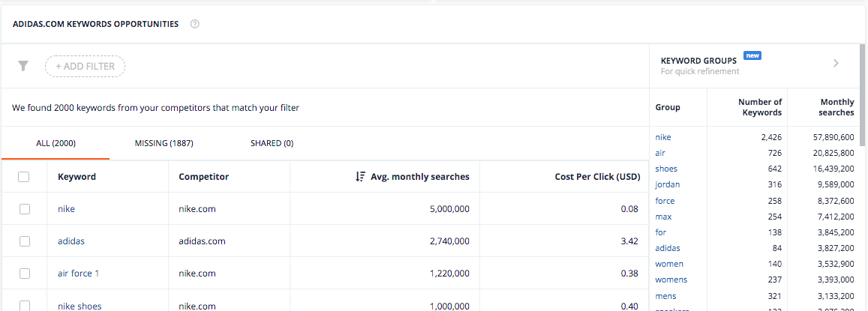Tick the select-all header checkbox
The width and height of the screenshot is (868, 311).
click(x=24, y=177)
